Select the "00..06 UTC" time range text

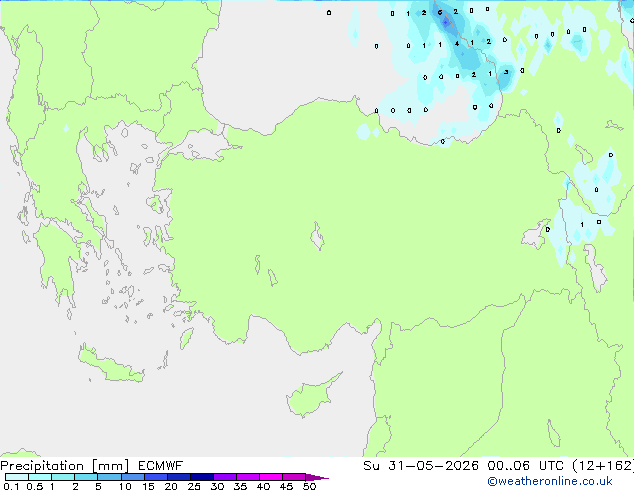point(525,466)
